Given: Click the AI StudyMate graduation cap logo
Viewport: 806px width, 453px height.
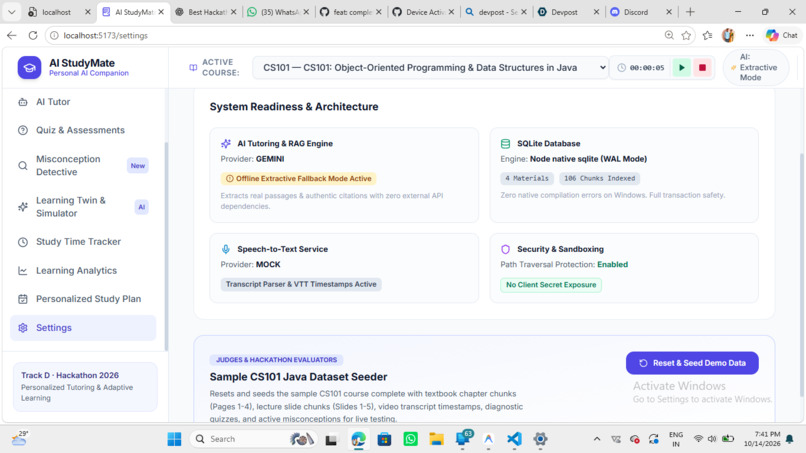Looking at the screenshot, I should coord(29,68).
